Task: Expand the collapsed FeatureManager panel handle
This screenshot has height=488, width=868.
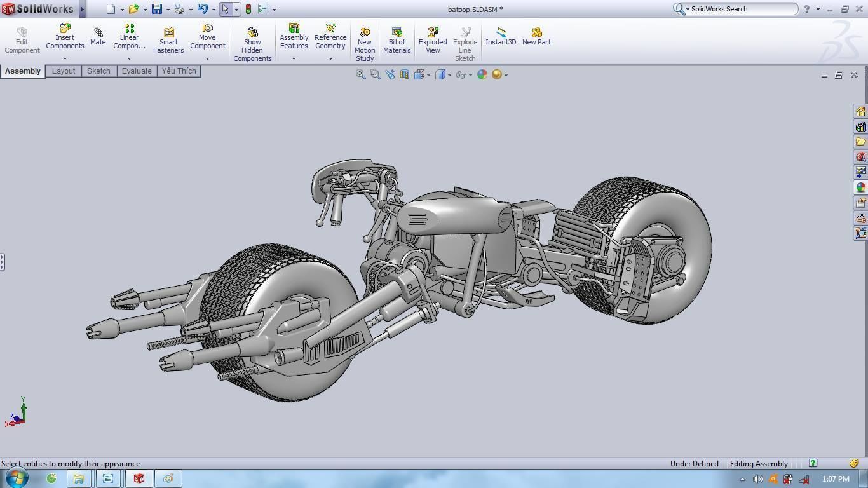Action: pos(3,262)
